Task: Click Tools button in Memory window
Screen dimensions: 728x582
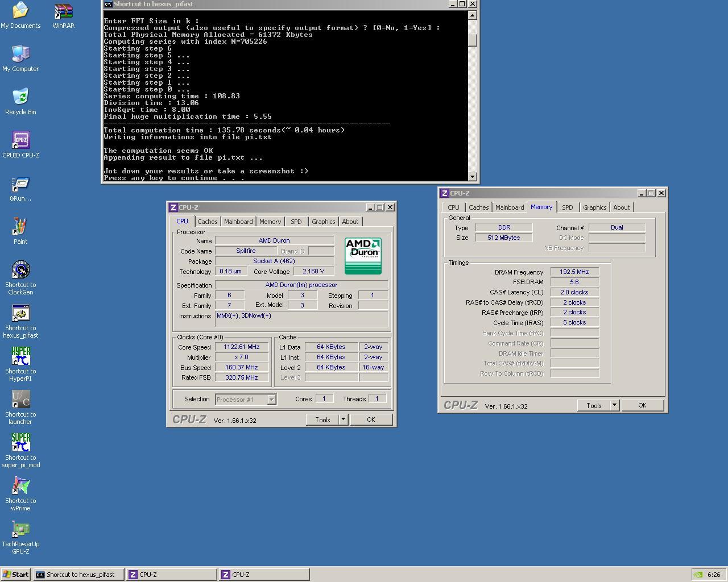Action: (594, 405)
